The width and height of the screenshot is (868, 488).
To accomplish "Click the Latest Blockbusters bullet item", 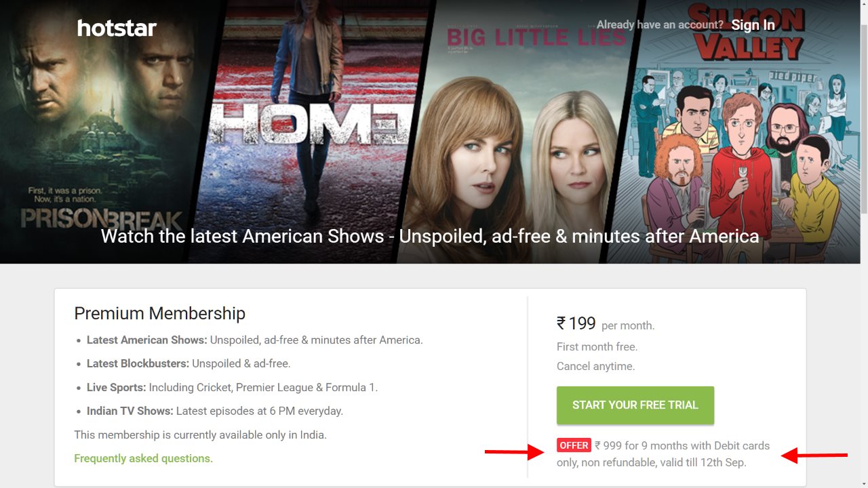I will (x=189, y=363).
